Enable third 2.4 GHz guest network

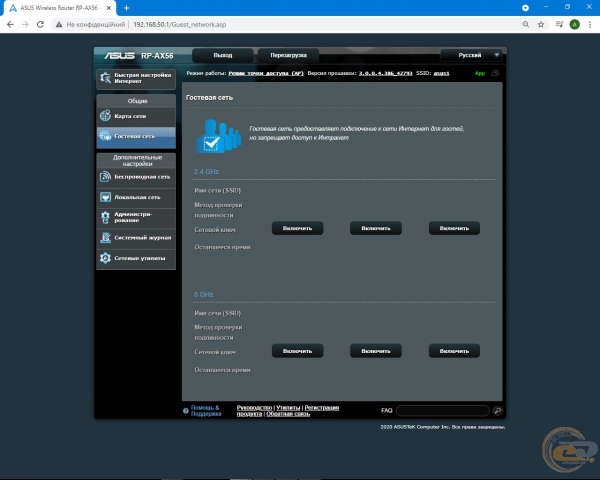(x=454, y=228)
